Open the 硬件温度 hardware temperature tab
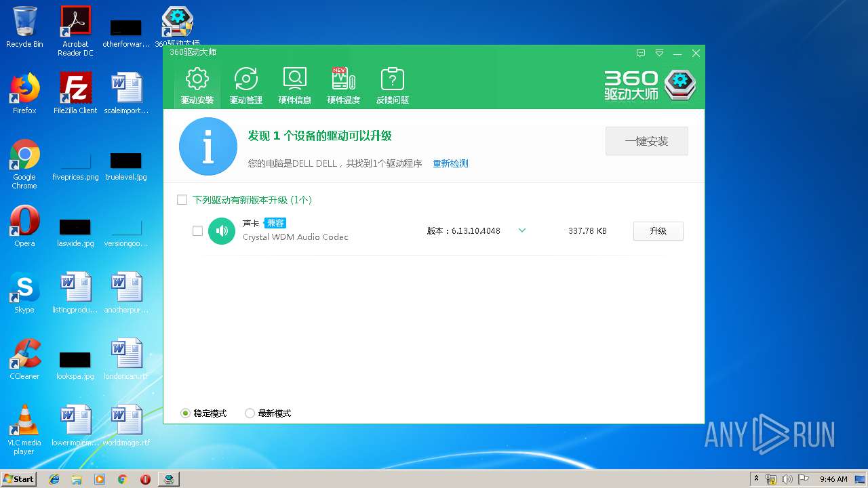Image resolution: width=868 pixels, height=488 pixels. click(344, 85)
